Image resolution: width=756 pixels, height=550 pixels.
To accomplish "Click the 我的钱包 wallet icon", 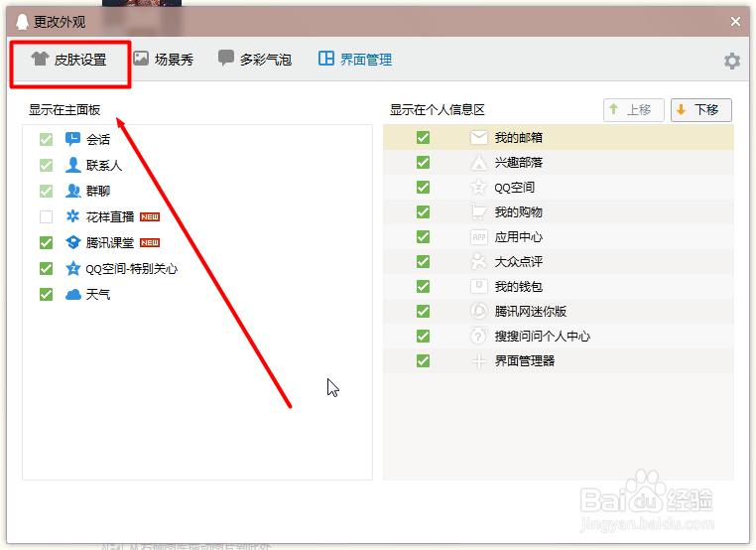I will [x=479, y=287].
